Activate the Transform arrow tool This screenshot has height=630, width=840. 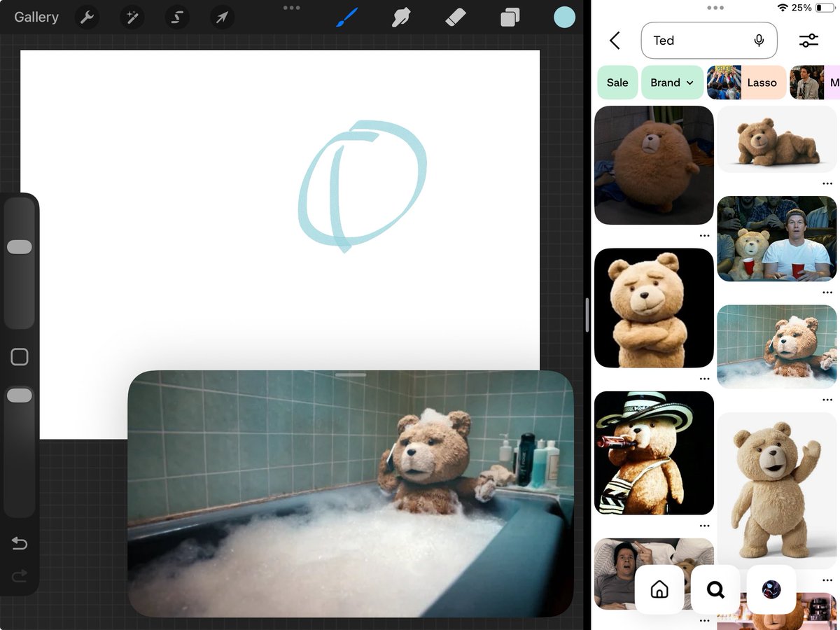[x=222, y=17]
